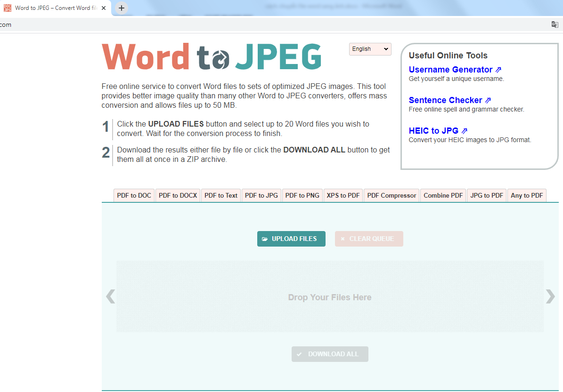Open the Username Generator link
Viewport: 563px width, 392px height.
(x=451, y=70)
